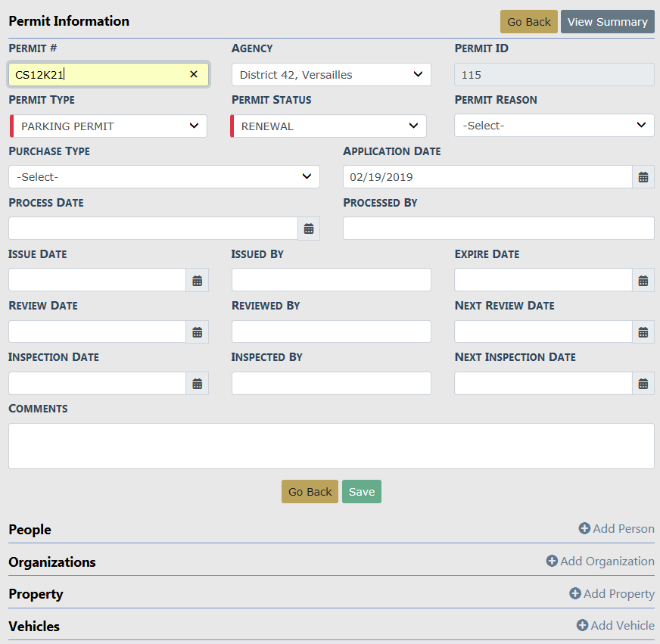Viewport: 660px width, 644px height.
Task: Click the Review Date calendar icon
Action: point(197,331)
